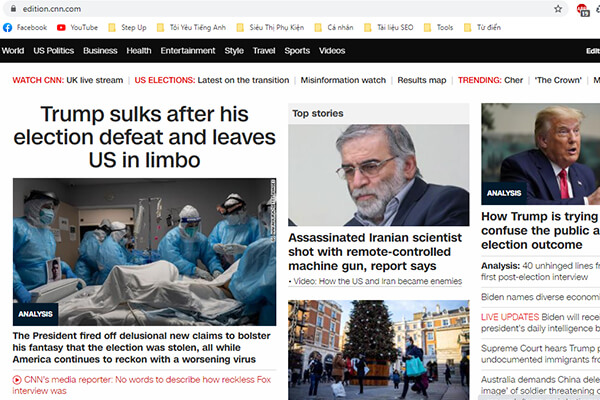Click the ANALYSIS tag on Trump photo
The height and width of the screenshot is (400, 600).
tap(504, 193)
